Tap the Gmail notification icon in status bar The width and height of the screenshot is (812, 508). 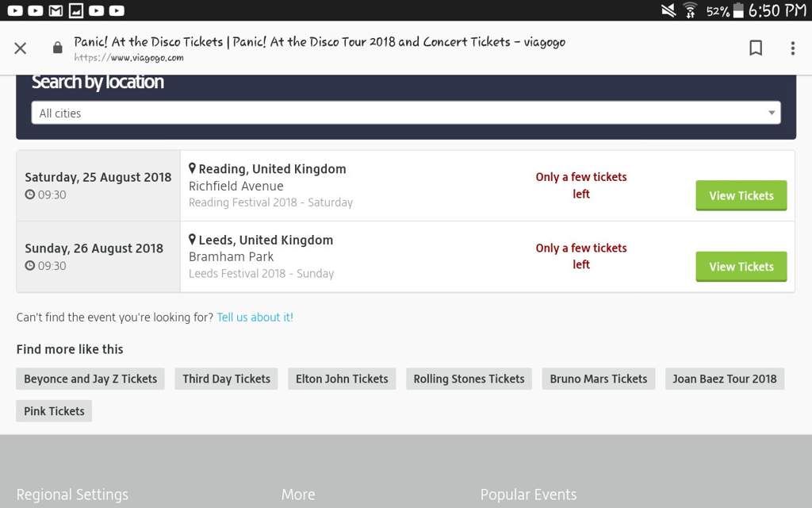(x=56, y=10)
